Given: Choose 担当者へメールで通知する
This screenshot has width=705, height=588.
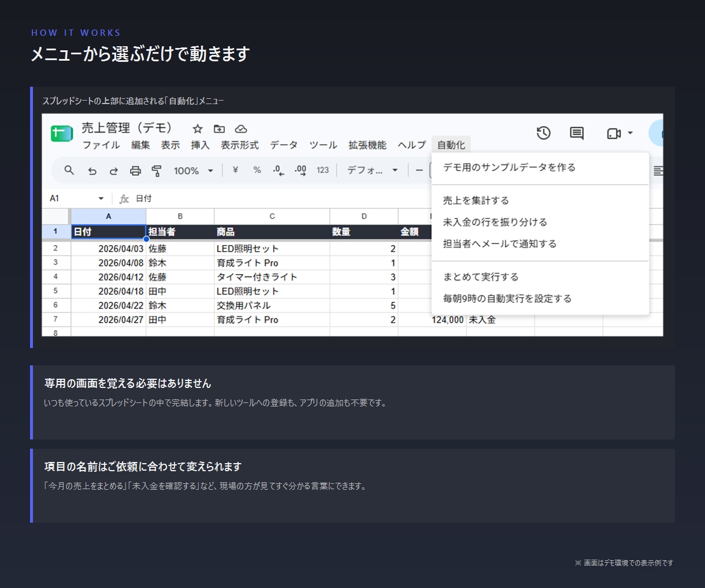Looking at the screenshot, I should (540, 244).
